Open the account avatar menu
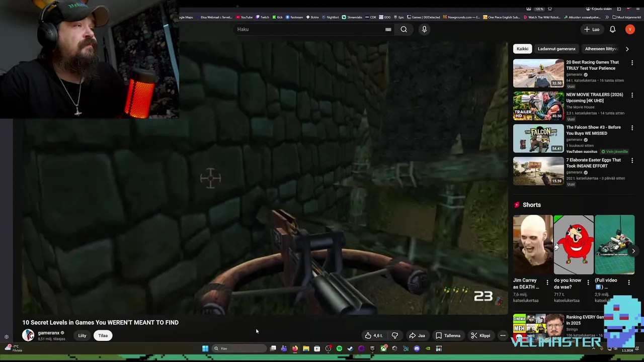 (630, 29)
